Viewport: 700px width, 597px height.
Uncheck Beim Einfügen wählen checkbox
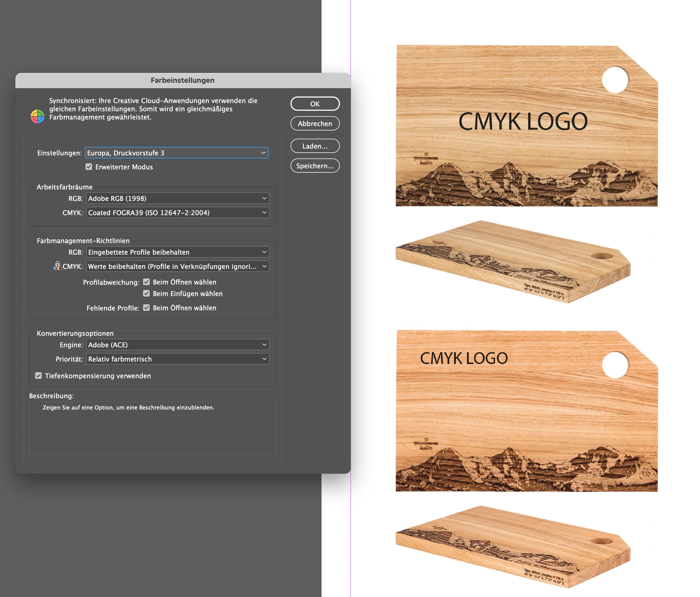[146, 293]
